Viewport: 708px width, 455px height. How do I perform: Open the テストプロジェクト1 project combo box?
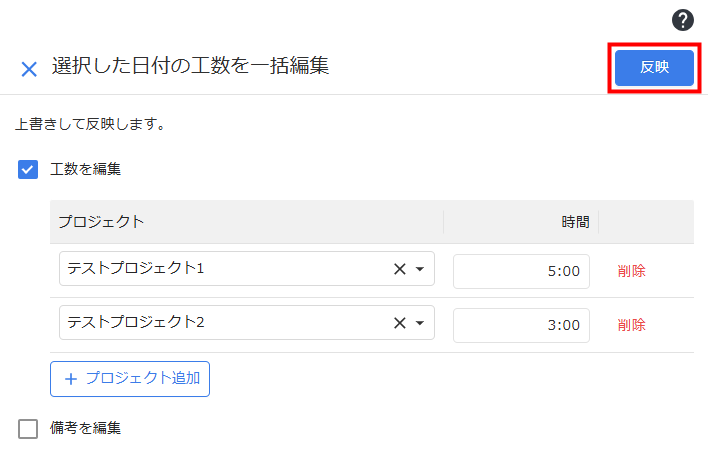click(247, 269)
